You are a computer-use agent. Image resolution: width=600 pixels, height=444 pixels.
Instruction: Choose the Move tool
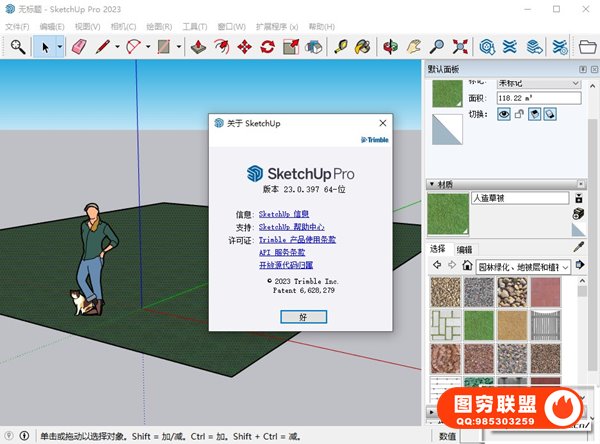(244, 46)
